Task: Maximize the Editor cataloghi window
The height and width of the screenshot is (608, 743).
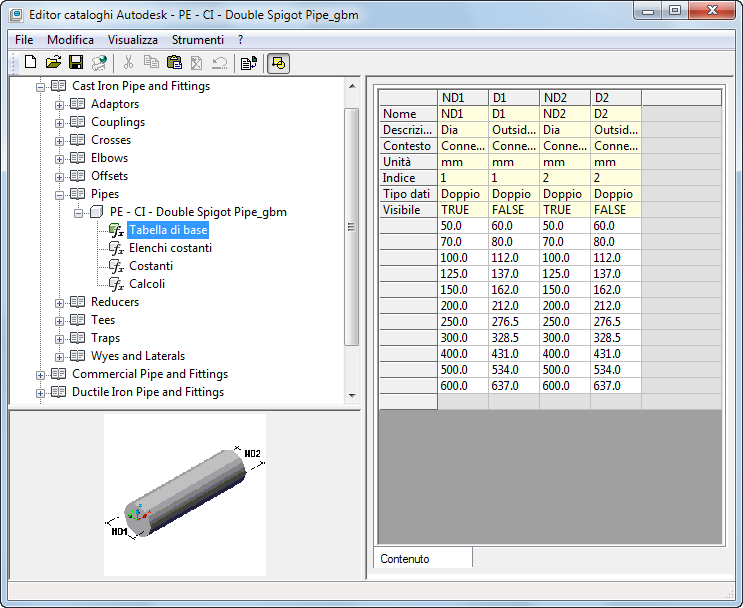Action: tap(675, 10)
